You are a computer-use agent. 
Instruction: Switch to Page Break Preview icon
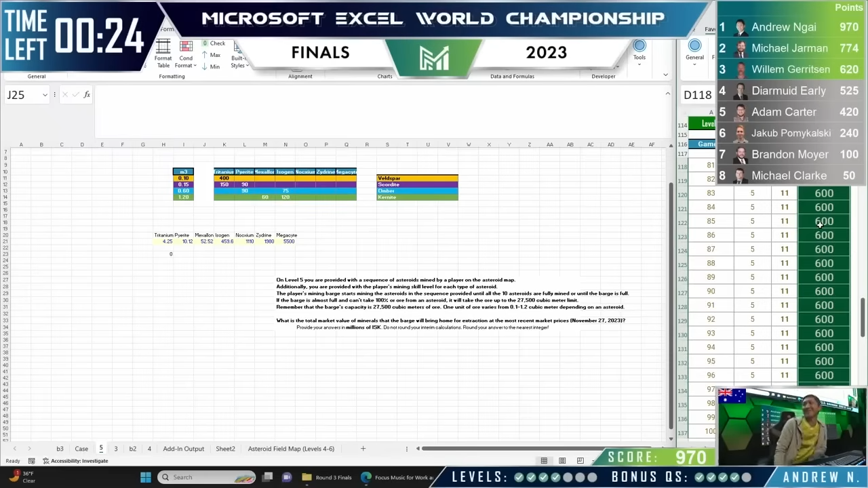click(580, 461)
